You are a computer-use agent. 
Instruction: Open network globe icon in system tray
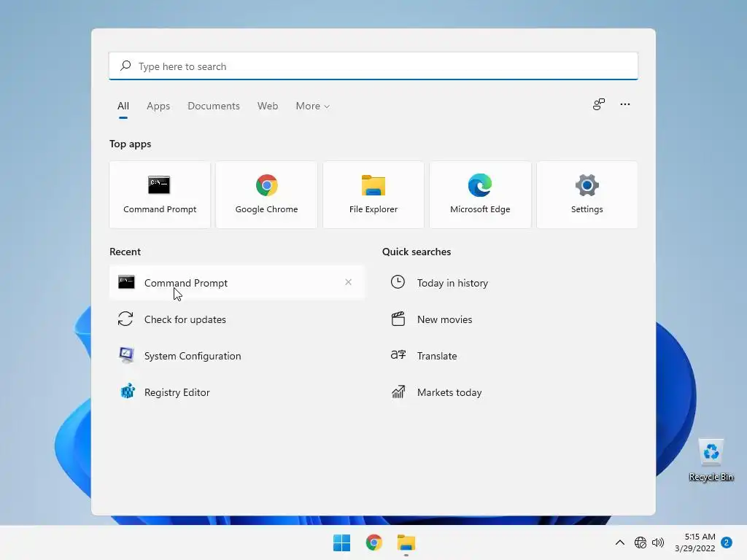click(x=640, y=542)
